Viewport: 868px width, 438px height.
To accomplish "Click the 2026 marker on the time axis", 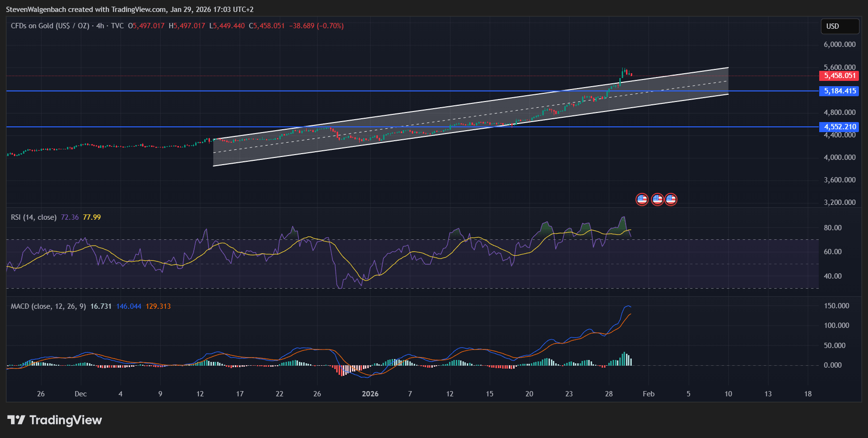I will 371,393.
